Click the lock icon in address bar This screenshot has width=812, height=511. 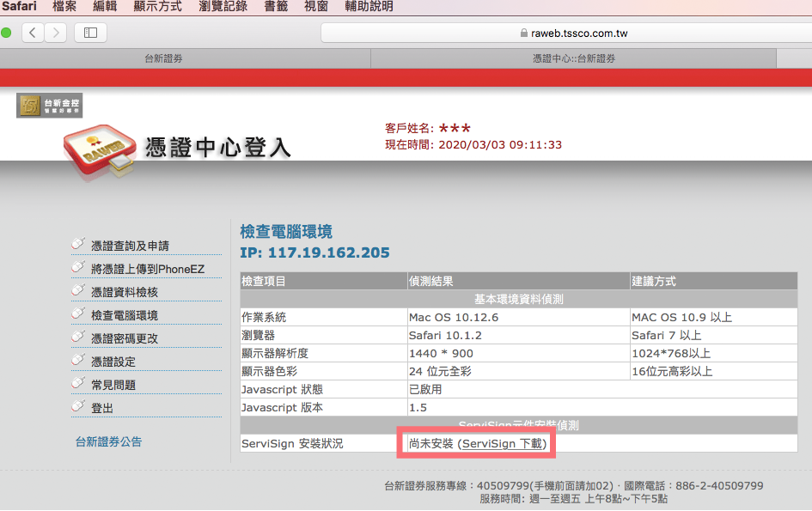[524, 33]
